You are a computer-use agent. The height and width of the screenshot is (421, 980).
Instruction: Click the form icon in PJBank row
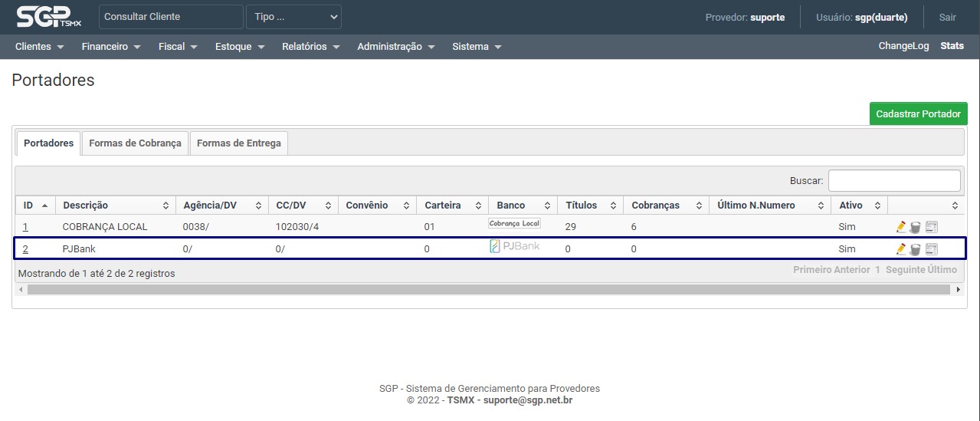tap(932, 249)
